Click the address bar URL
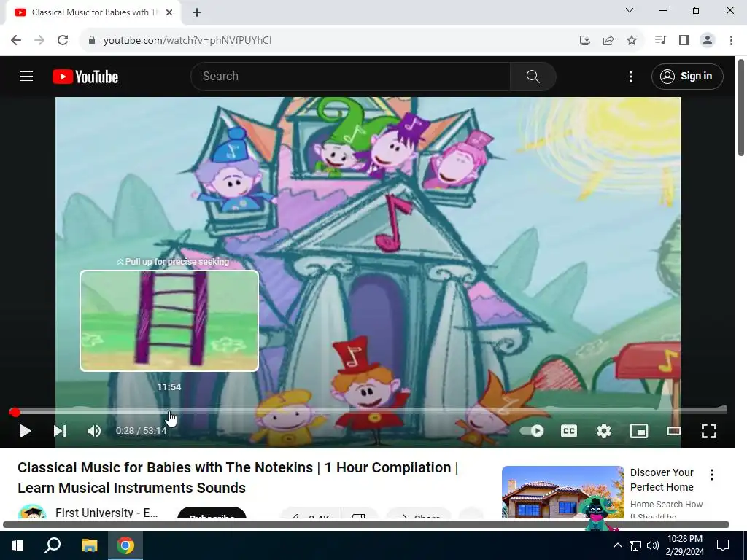The height and width of the screenshot is (560, 747). pos(187,41)
